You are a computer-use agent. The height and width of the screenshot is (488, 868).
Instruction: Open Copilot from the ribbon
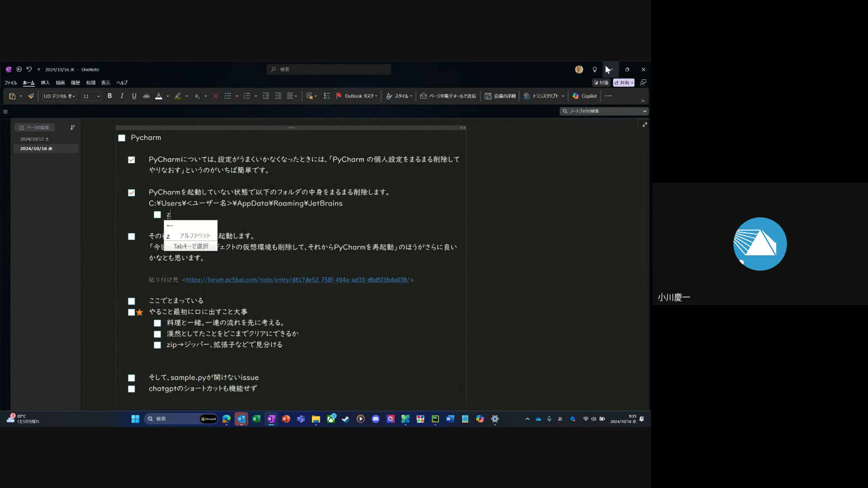point(585,96)
